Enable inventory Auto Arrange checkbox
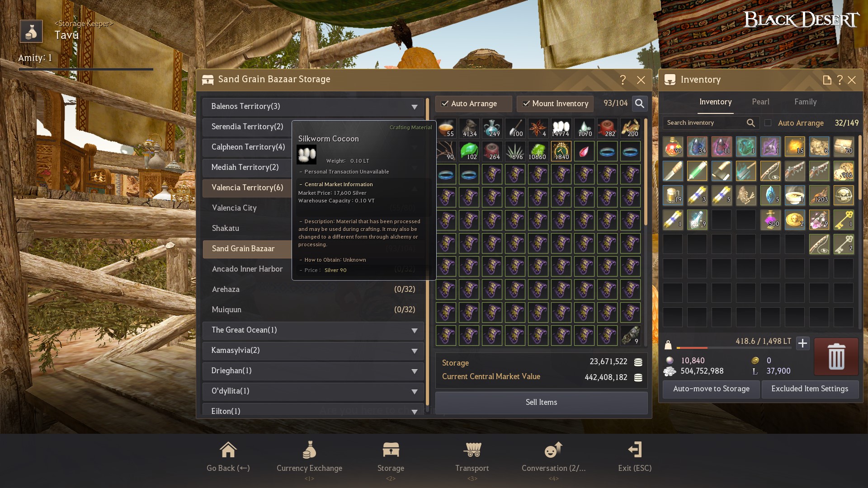868x488 pixels. coord(768,123)
